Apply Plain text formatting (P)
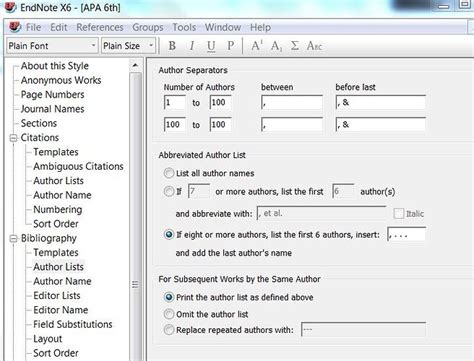 tap(230, 46)
